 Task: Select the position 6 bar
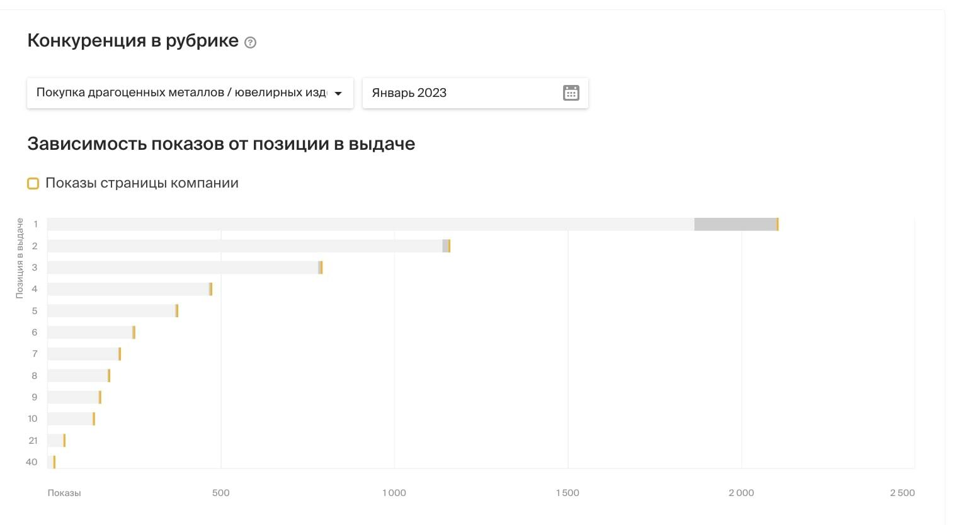coord(91,332)
